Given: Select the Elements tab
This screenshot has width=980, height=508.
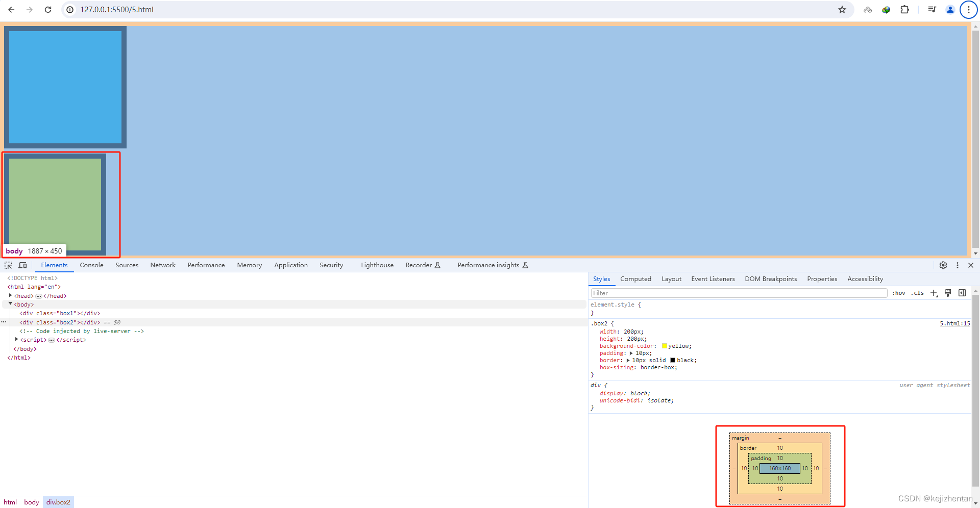Looking at the screenshot, I should [54, 265].
